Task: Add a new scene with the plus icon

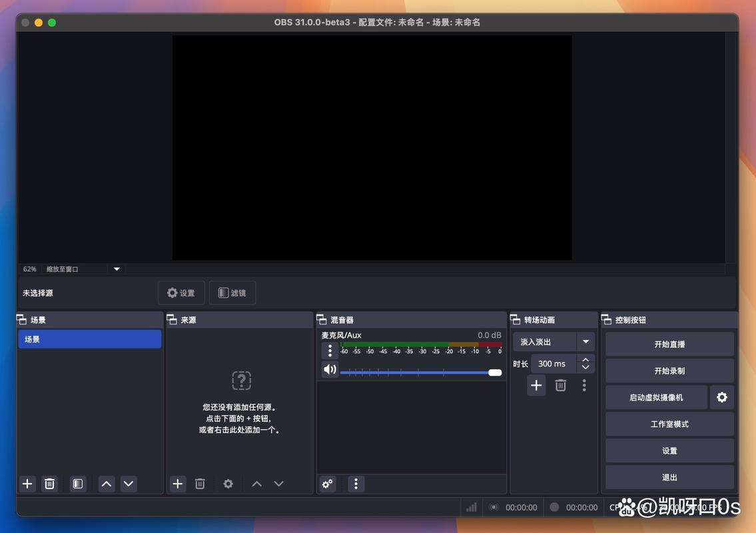Action: [27, 484]
